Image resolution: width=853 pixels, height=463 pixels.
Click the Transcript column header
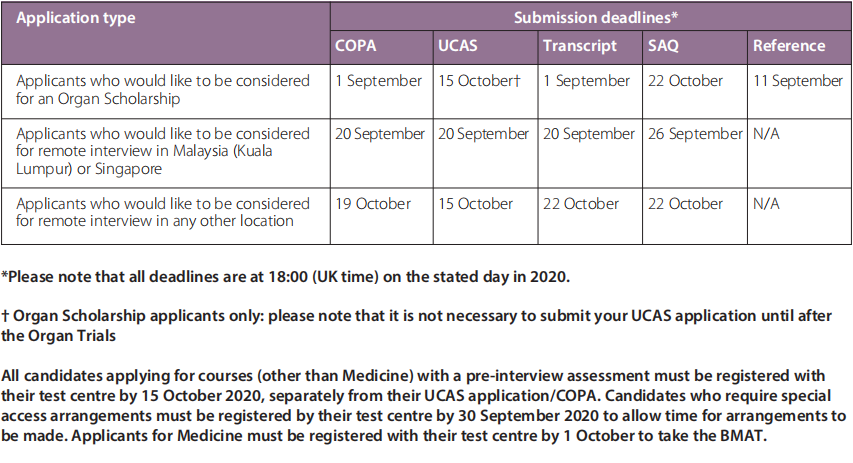(580, 45)
